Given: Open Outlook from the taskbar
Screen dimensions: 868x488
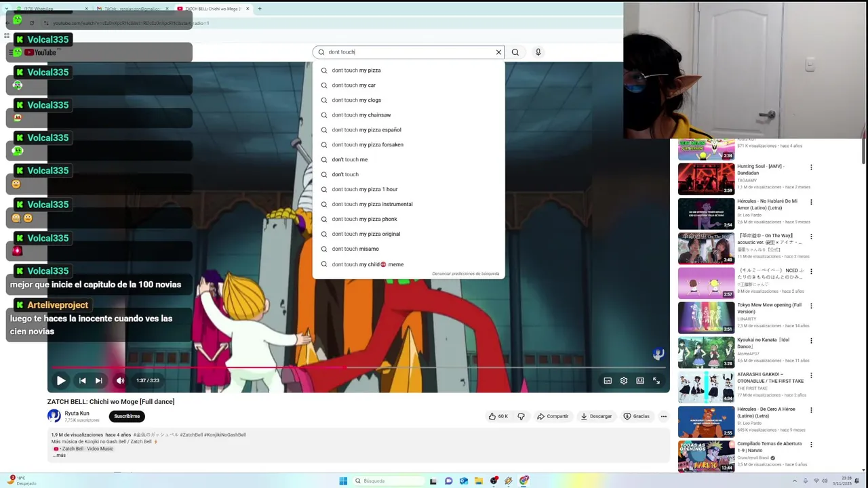Looking at the screenshot, I should 464,481.
